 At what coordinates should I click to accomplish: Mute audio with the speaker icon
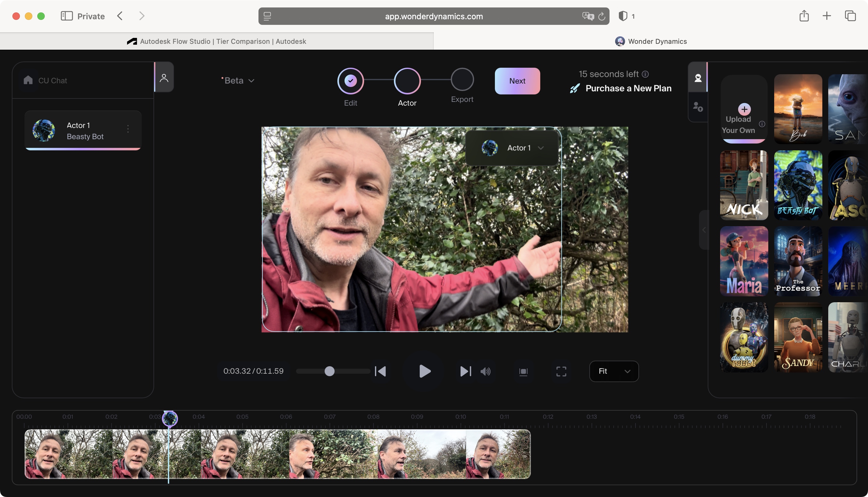[x=485, y=371]
